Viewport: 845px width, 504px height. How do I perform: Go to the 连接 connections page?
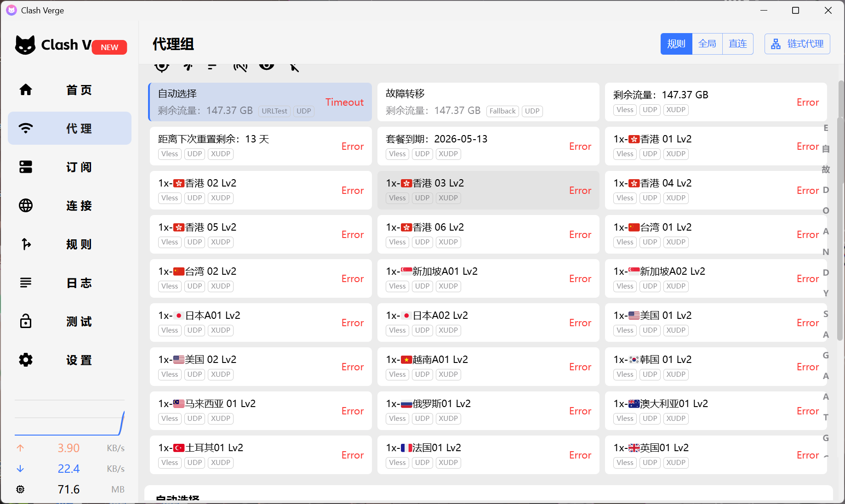[x=69, y=205]
